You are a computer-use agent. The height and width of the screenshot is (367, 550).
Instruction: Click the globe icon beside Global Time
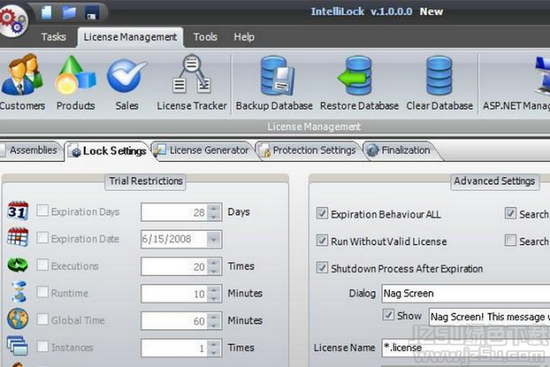pos(18,319)
